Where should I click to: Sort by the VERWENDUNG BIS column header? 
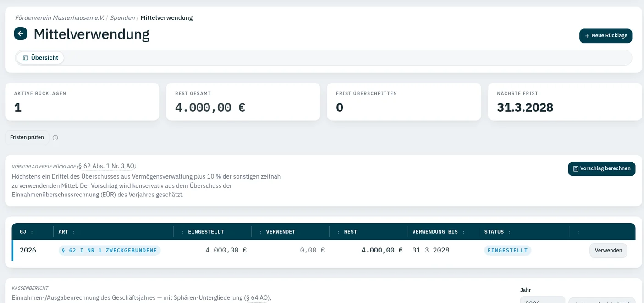(435, 232)
